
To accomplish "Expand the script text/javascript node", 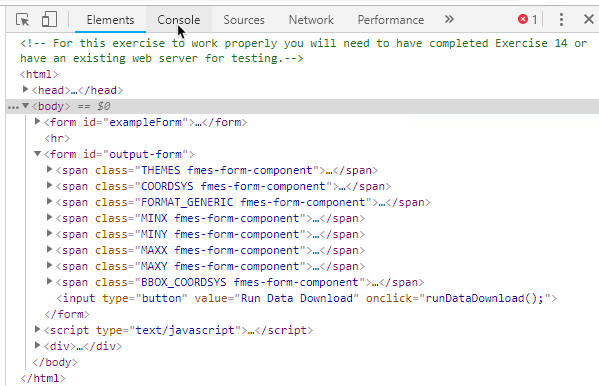I will pos(37,329).
